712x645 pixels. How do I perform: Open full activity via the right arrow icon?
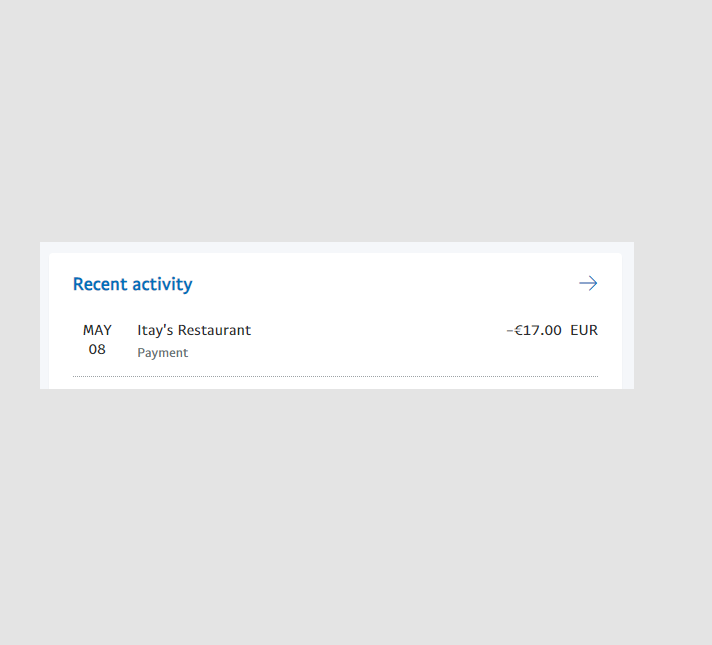pyautogui.click(x=588, y=283)
